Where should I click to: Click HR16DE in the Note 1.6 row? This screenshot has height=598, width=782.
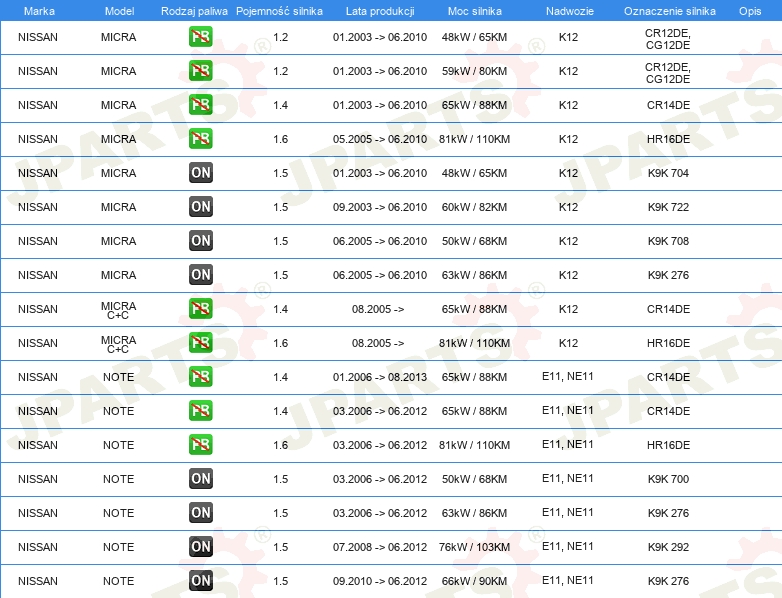click(x=668, y=445)
